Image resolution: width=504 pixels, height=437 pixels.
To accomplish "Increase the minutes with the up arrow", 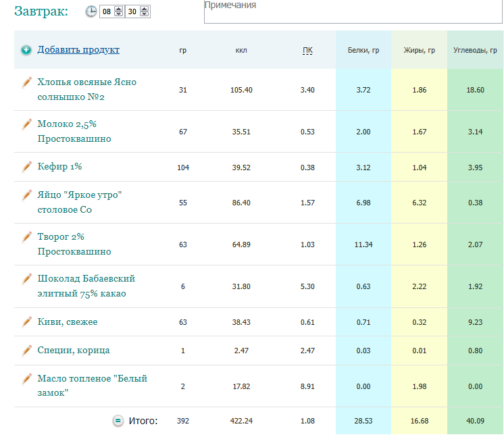I will click(x=145, y=9).
